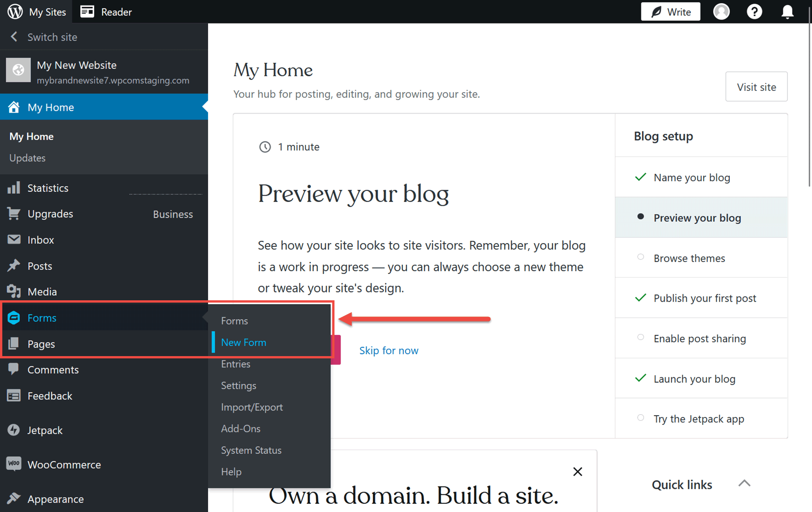
Task: Dismiss the domain banner with X
Action: tap(578, 471)
